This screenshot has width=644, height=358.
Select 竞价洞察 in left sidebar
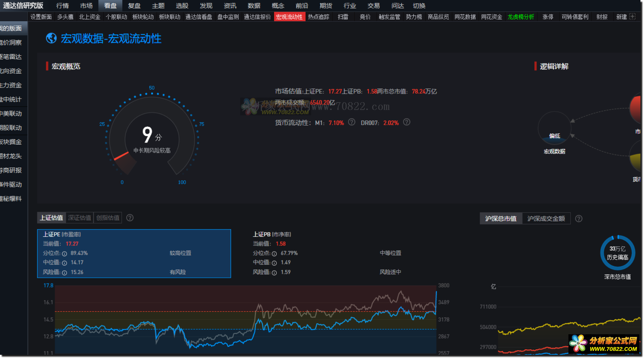coord(13,43)
